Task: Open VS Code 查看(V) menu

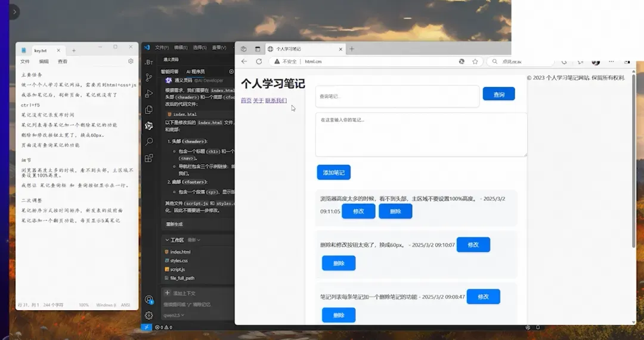Action: (219, 48)
